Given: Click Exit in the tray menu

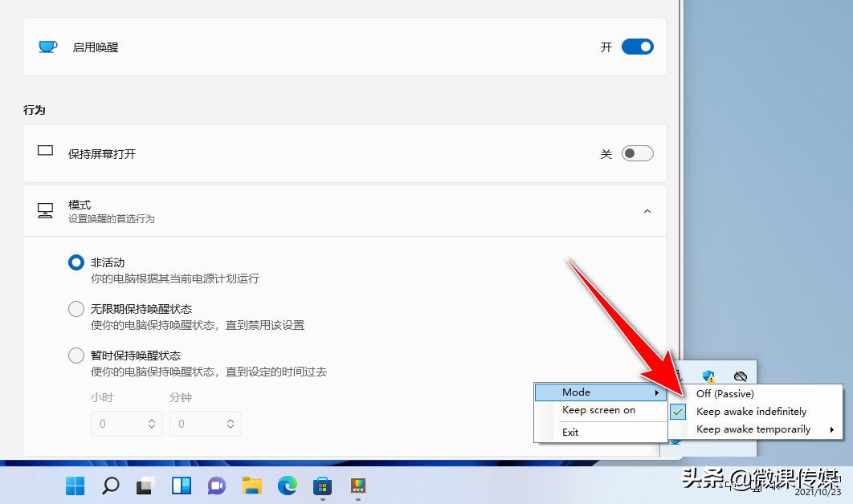Looking at the screenshot, I should coord(570,432).
